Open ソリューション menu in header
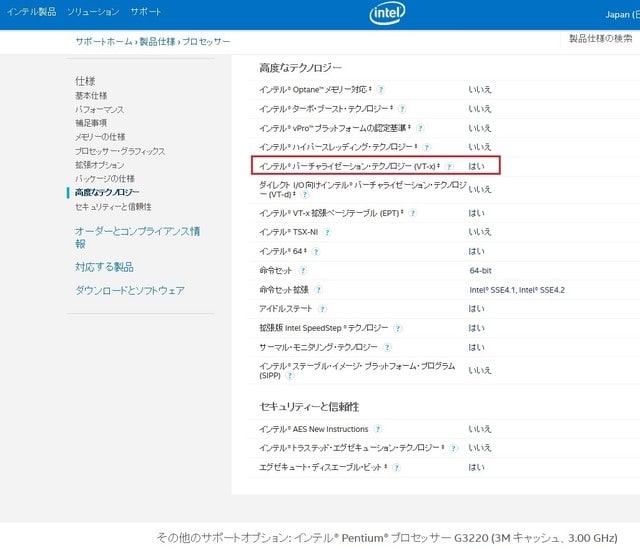The height and width of the screenshot is (548, 640). coord(93,12)
